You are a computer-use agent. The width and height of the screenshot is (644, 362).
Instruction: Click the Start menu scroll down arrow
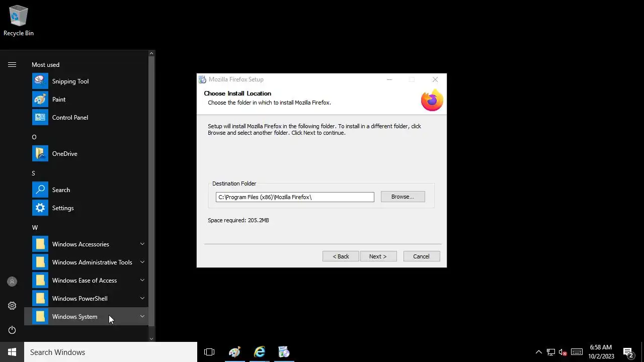(151, 338)
